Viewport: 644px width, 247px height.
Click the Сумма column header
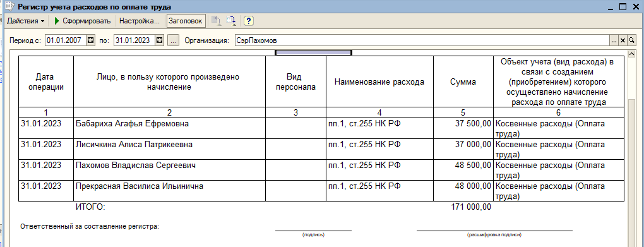[x=463, y=81]
